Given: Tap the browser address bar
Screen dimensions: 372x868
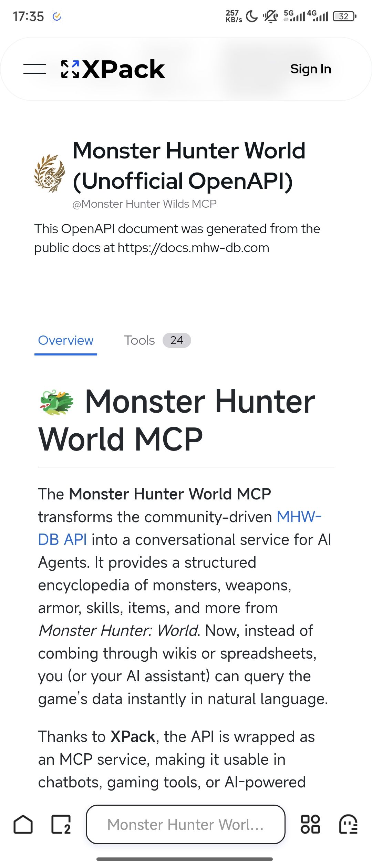Looking at the screenshot, I should point(186,825).
